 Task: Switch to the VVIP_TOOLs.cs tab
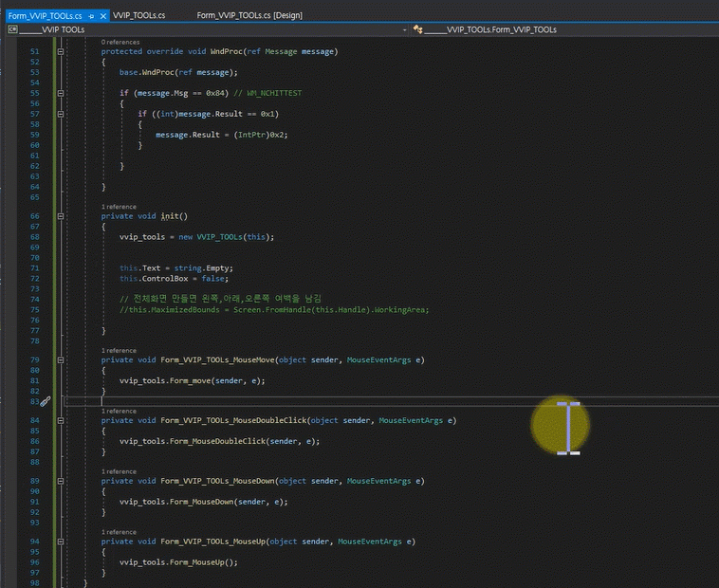(138, 15)
